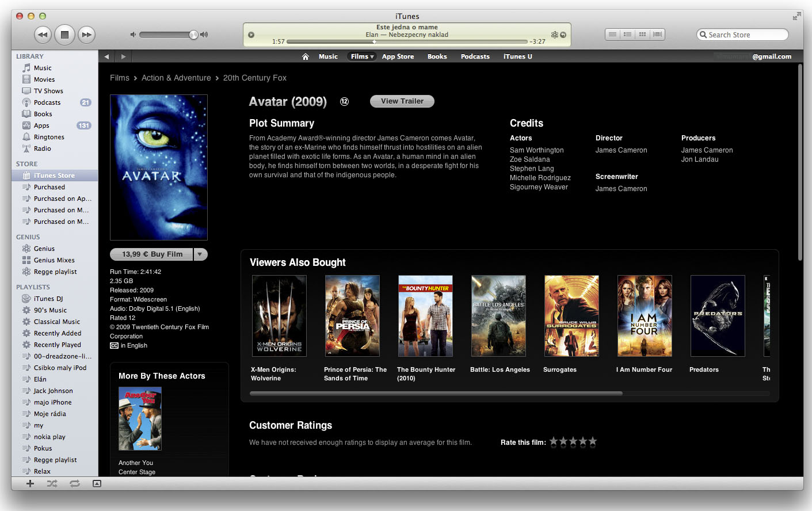Select iTunes Store in the sidebar
The height and width of the screenshot is (511, 812).
55,176
